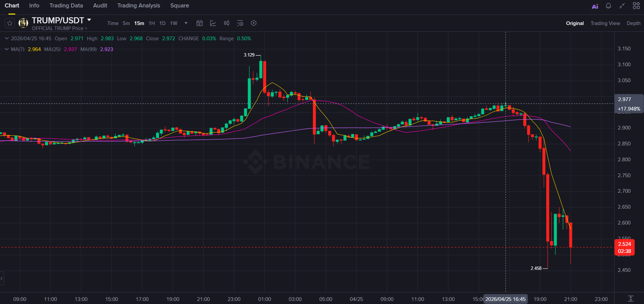Switch to the Trading Data tab
644x304 pixels.
tap(66, 6)
